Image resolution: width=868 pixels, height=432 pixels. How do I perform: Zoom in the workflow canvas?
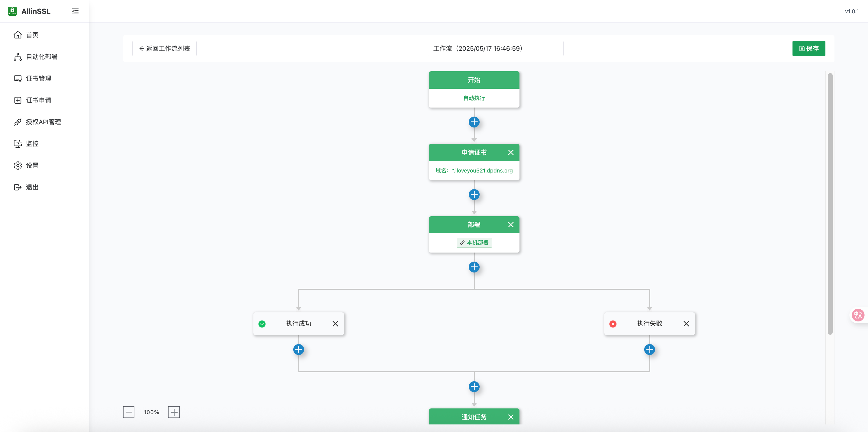coord(174,412)
